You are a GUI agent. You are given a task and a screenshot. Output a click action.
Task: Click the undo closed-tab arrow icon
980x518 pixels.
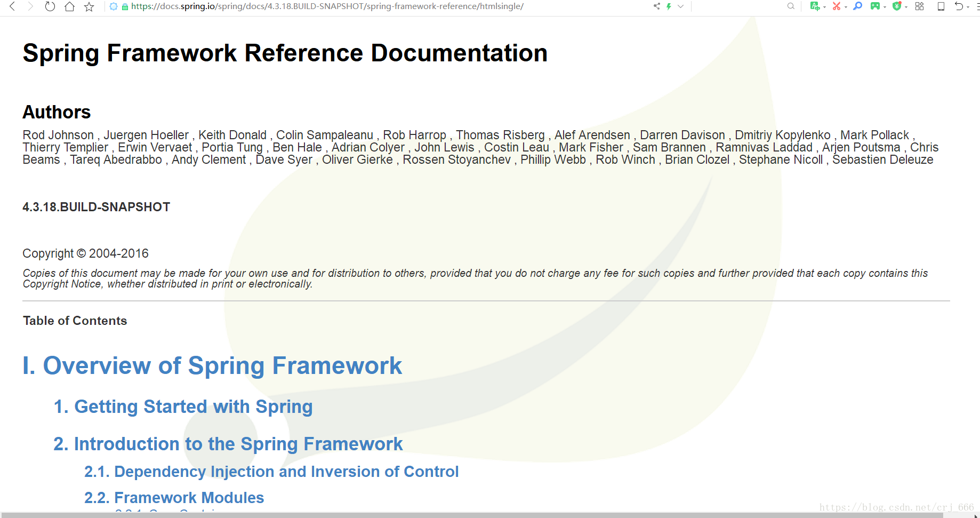click(x=959, y=6)
